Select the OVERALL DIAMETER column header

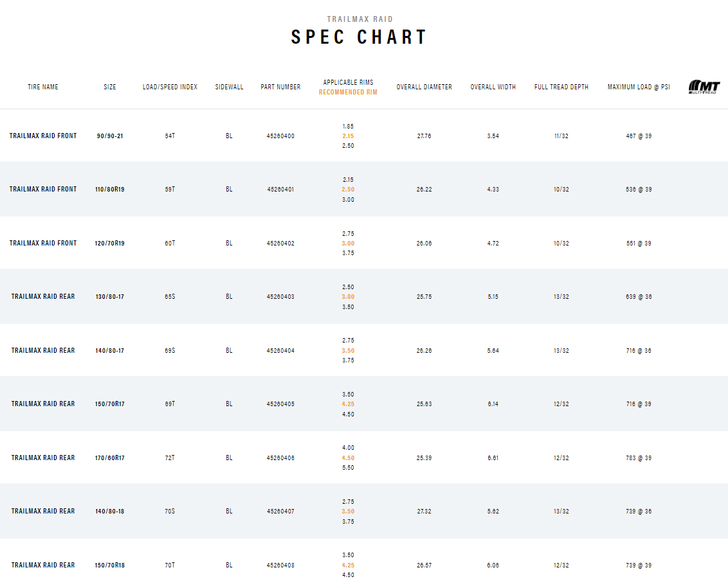click(424, 87)
